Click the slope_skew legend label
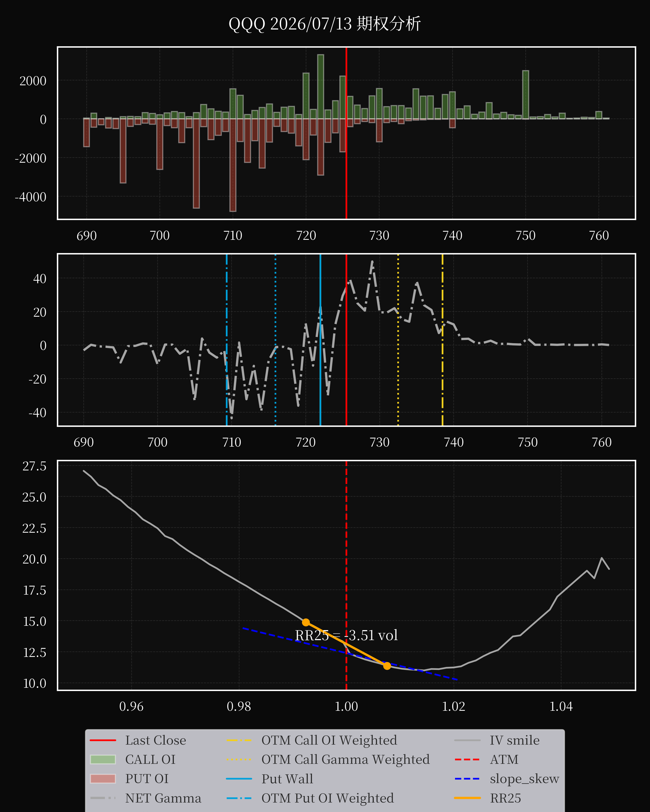Screen dimensions: 650x812 pyautogui.click(x=525, y=778)
